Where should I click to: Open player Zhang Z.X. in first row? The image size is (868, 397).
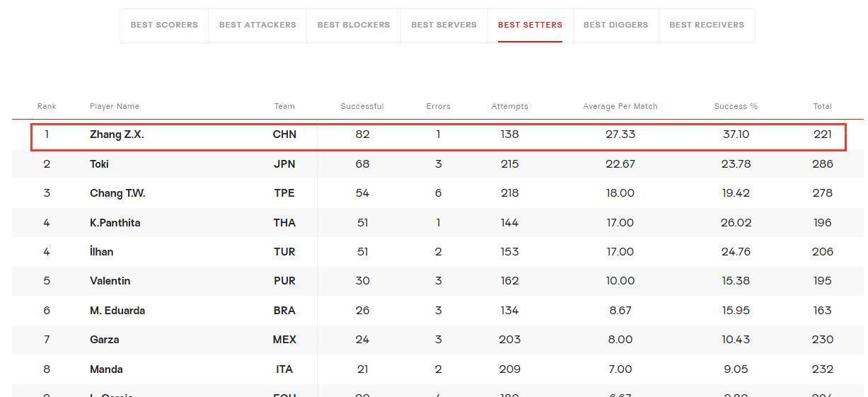(x=117, y=134)
